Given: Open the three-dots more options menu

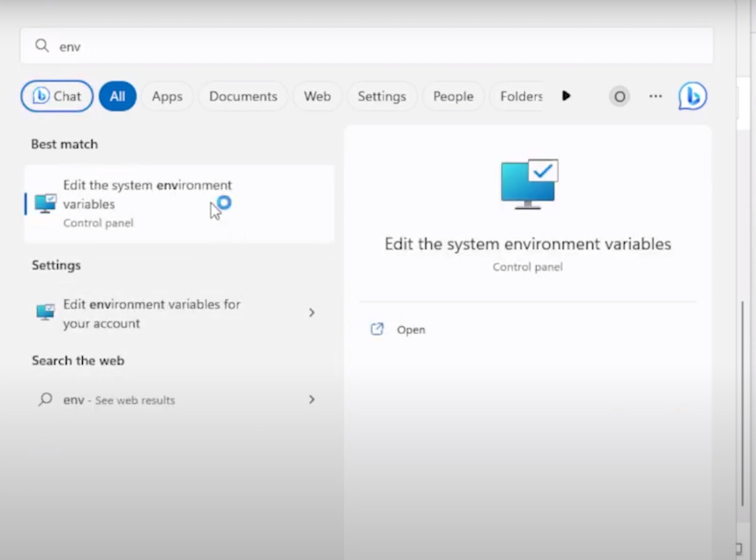Looking at the screenshot, I should click(655, 96).
